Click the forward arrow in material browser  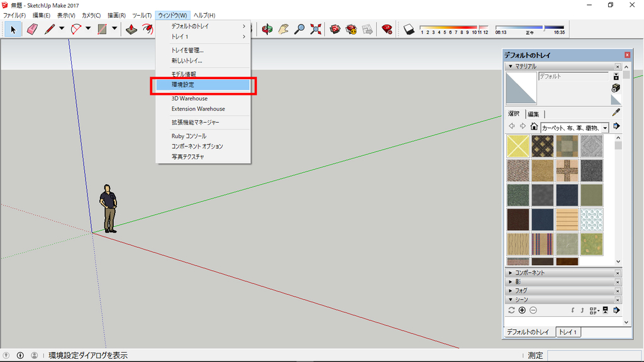(523, 126)
